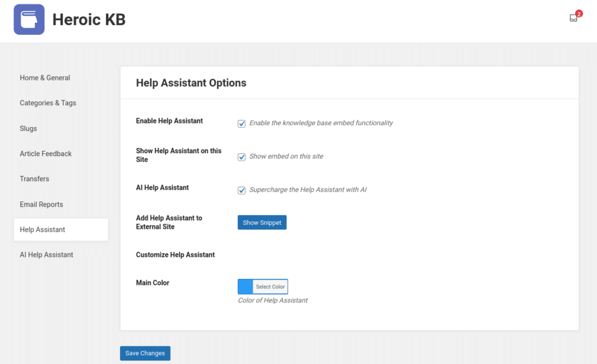
Task: Go to Categories & Tags section
Action: (x=48, y=103)
